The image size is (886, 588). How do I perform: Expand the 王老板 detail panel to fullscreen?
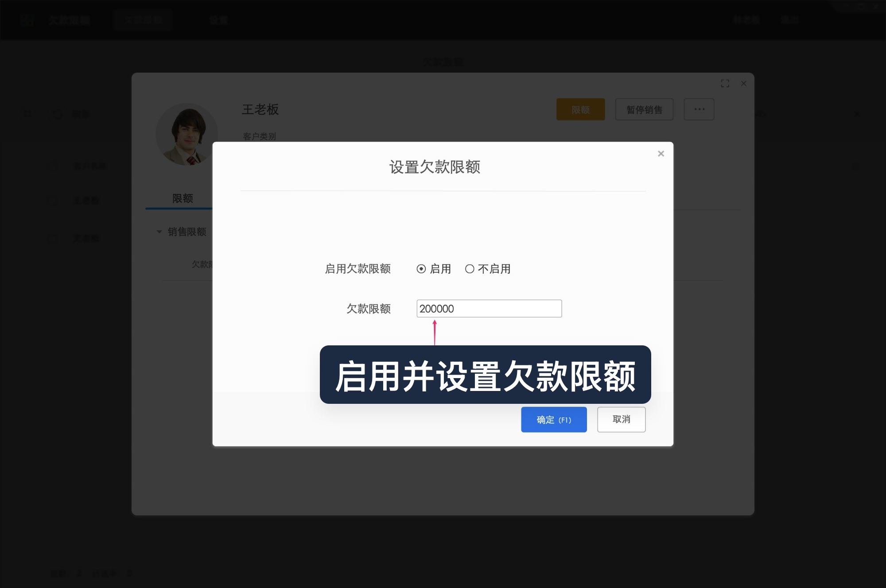pos(726,83)
